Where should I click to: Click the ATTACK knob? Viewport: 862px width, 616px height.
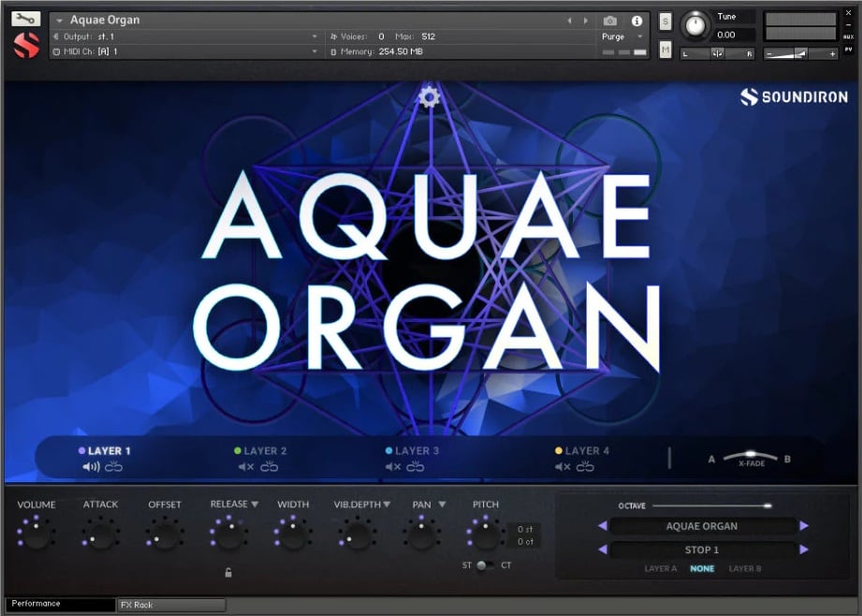[x=100, y=535]
